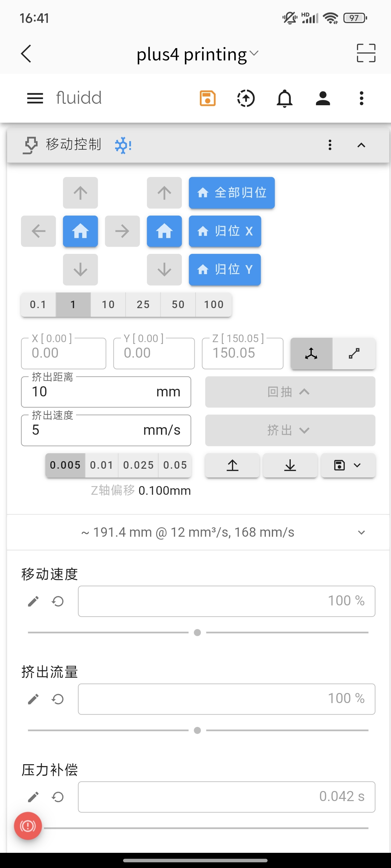Image resolution: width=391 pixels, height=868 pixels.
Task: Click the red emergency stop button
Action: 28,826
